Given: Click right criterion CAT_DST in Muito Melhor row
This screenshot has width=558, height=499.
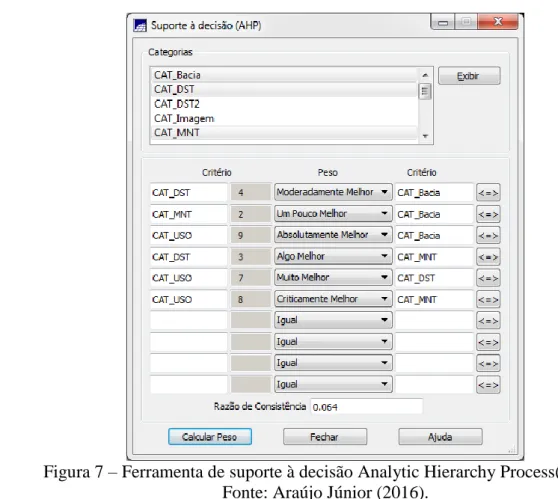Looking at the screenshot, I should click(434, 278).
